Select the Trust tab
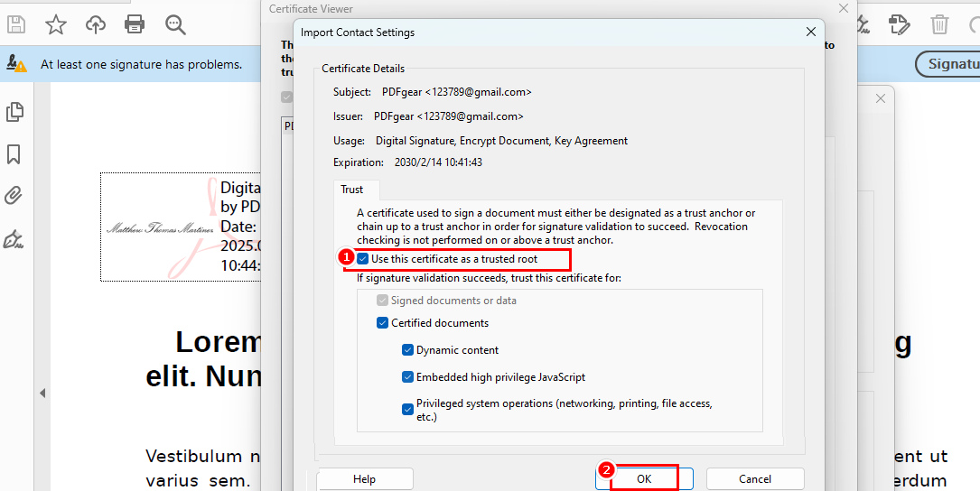The width and height of the screenshot is (980, 491). click(352, 190)
